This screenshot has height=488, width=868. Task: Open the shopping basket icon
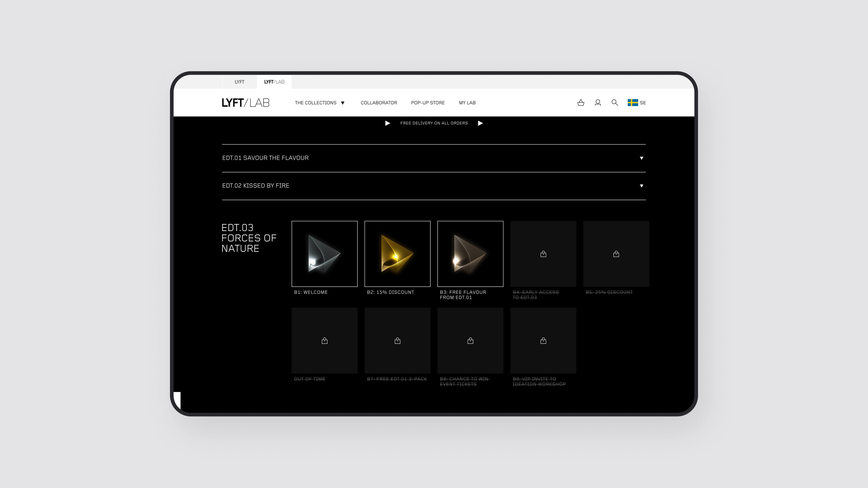click(x=580, y=103)
